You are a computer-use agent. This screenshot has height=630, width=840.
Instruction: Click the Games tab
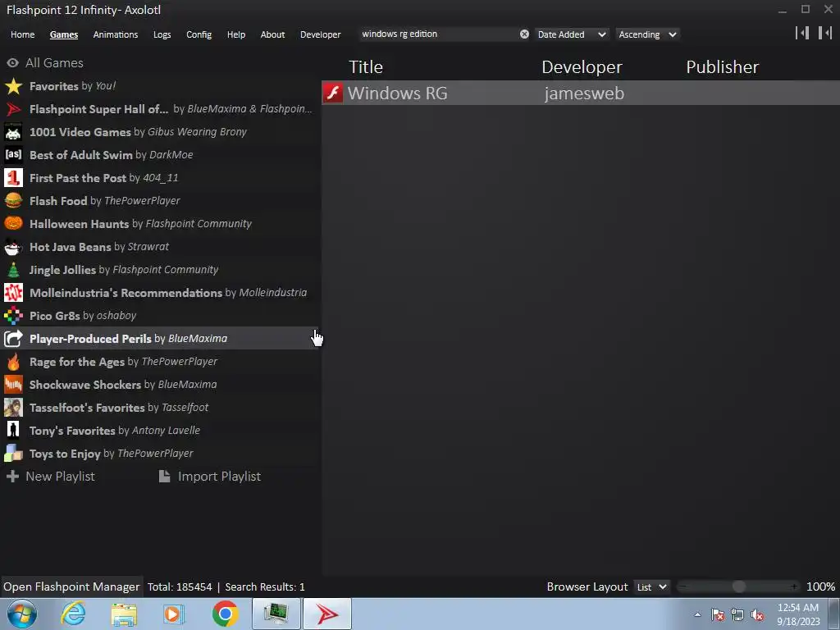[64, 34]
